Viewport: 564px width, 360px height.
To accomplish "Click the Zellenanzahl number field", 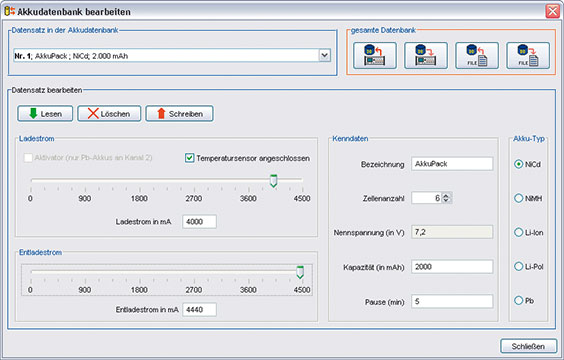I will click(x=427, y=198).
